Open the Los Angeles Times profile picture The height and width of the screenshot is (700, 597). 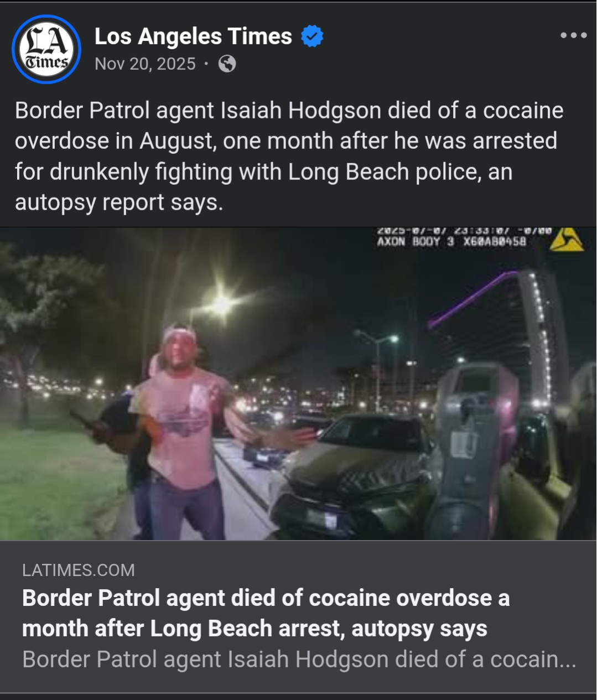point(46,49)
